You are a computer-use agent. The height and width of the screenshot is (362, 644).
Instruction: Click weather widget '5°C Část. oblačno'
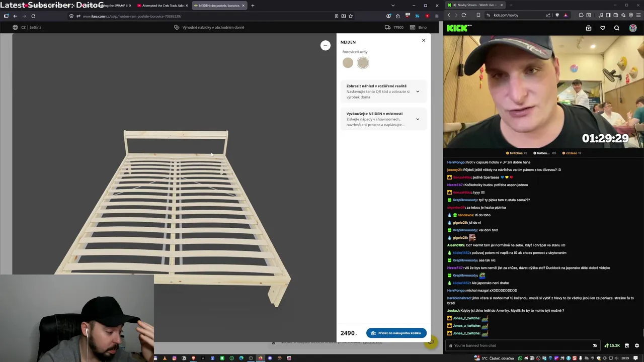[x=495, y=358]
